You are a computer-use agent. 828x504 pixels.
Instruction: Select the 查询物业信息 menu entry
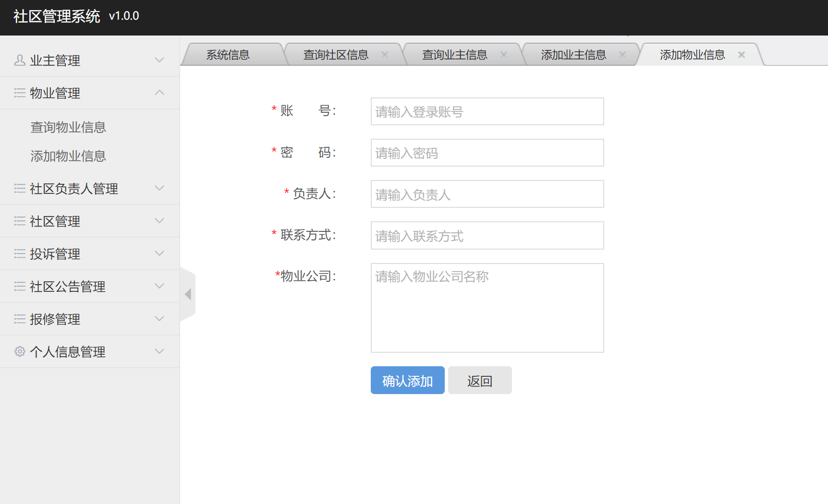68,127
